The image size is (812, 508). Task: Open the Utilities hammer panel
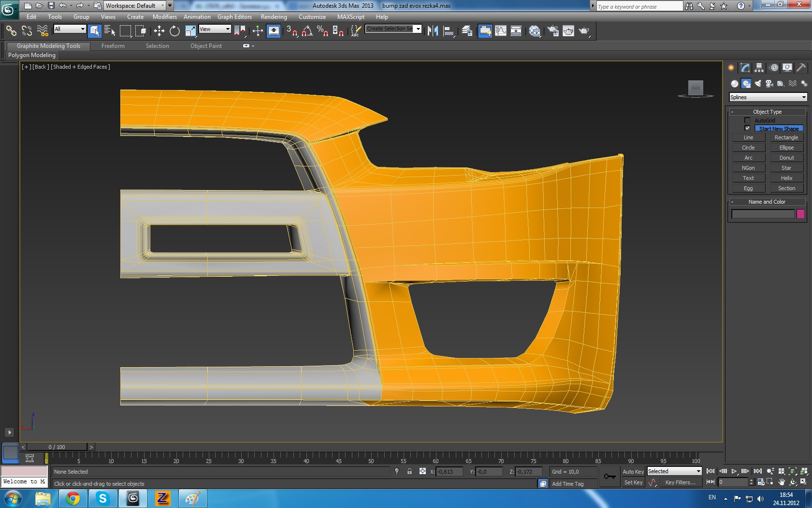tap(801, 68)
